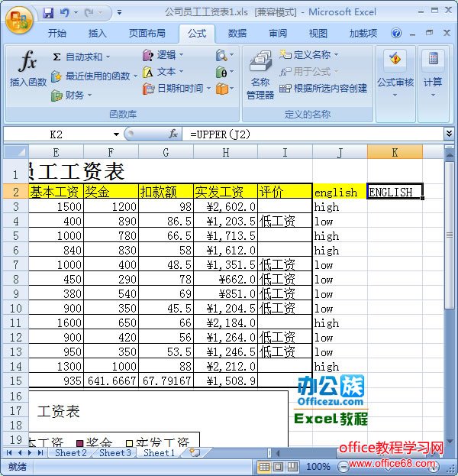The height and width of the screenshot is (476, 458).
Task: Click vertical scrollbar up arrow
Action: click(x=449, y=155)
